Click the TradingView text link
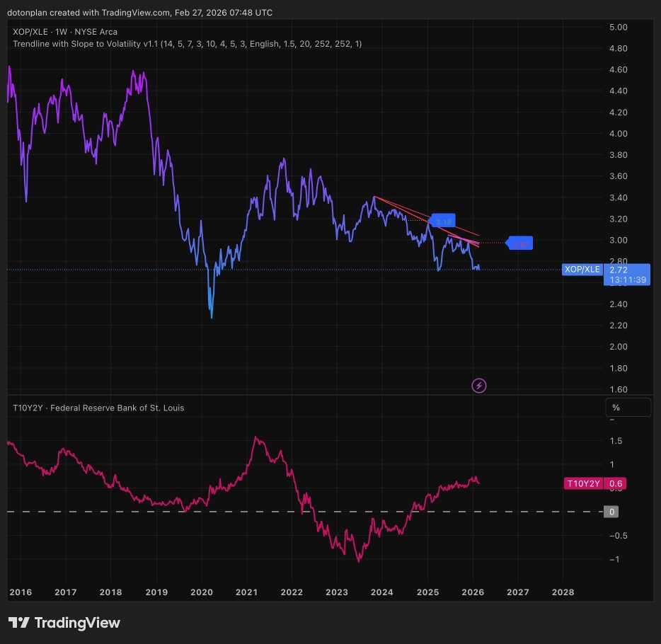The height and width of the screenshot is (644, 661). (x=136, y=13)
